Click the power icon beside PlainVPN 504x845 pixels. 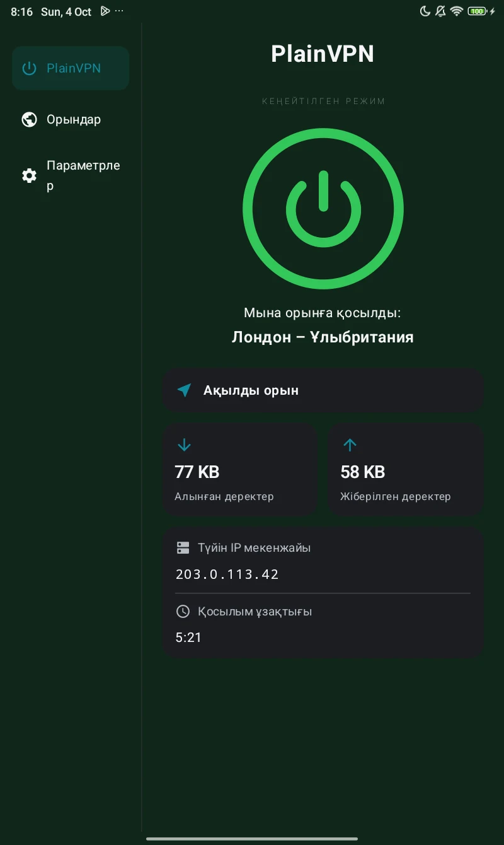pyautogui.click(x=29, y=68)
